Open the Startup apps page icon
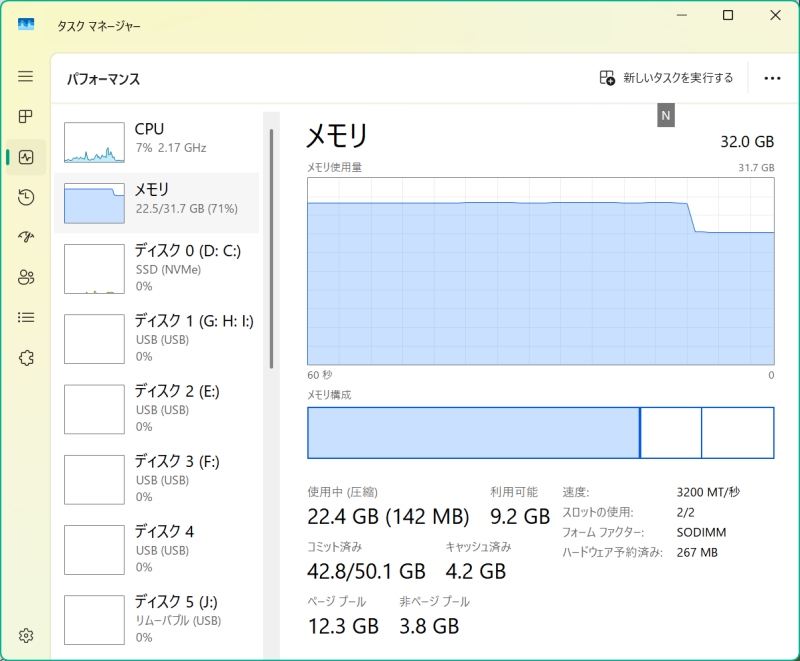This screenshot has height=661, width=800. point(26,237)
